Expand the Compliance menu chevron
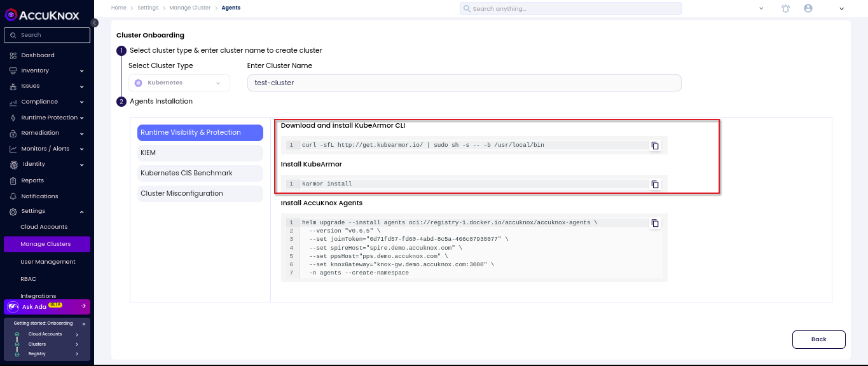This screenshot has height=366, width=868. 82,102
